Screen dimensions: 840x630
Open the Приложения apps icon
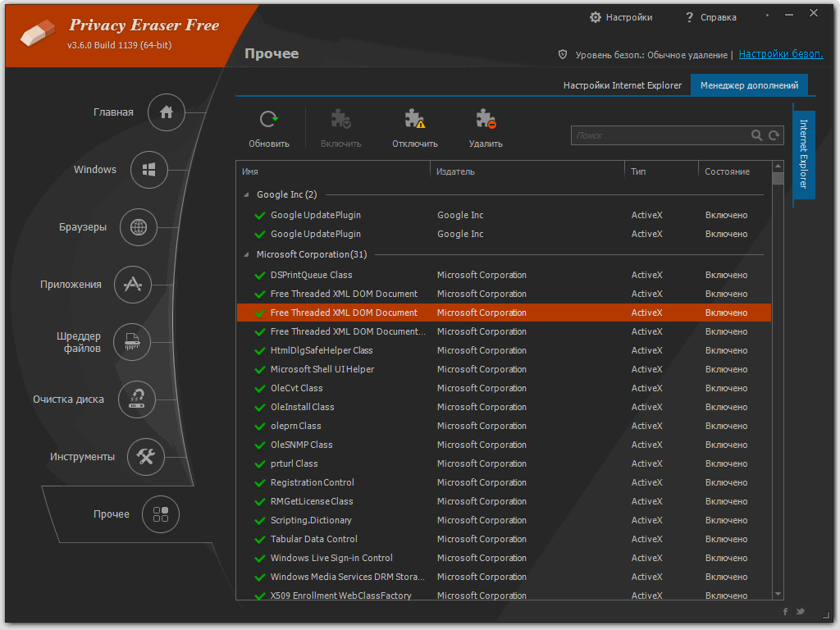(x=132, y=285)
